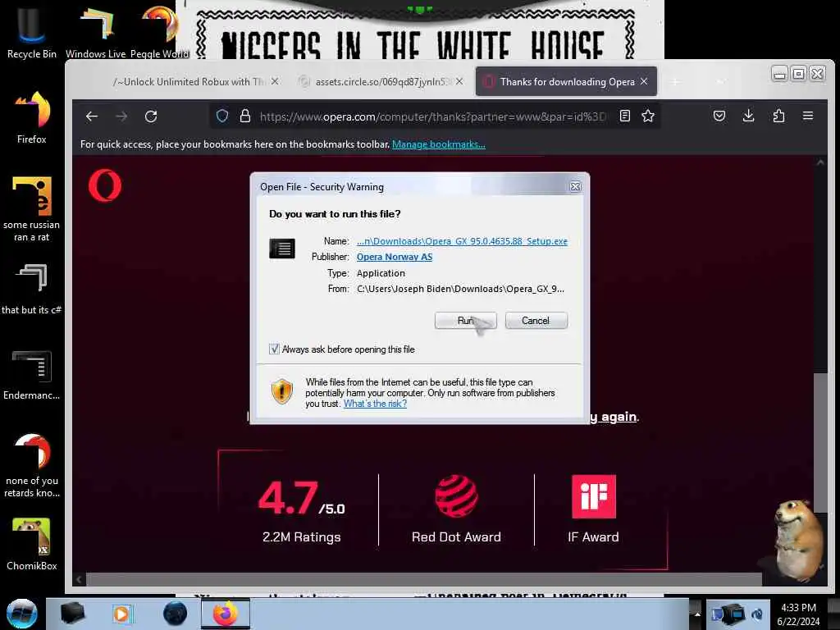The width and height of the screenshot is (840, 630).
Task: Click the Opera GX Setup.exe file name link
Action: pyautogui.click(x=462, y=241)
